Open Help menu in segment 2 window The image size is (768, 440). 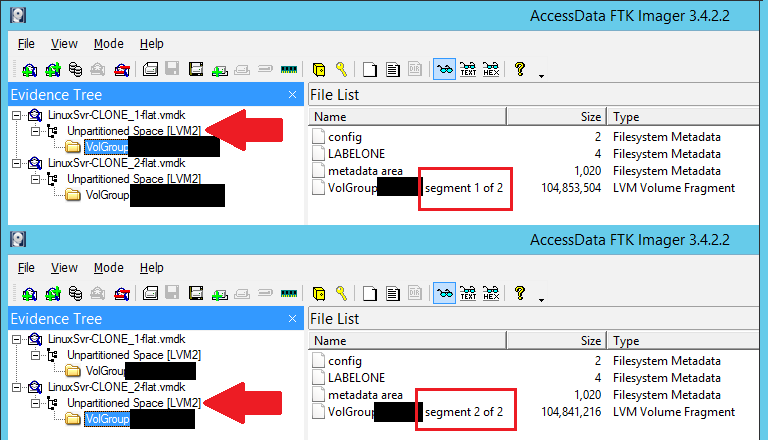point(151,268)
